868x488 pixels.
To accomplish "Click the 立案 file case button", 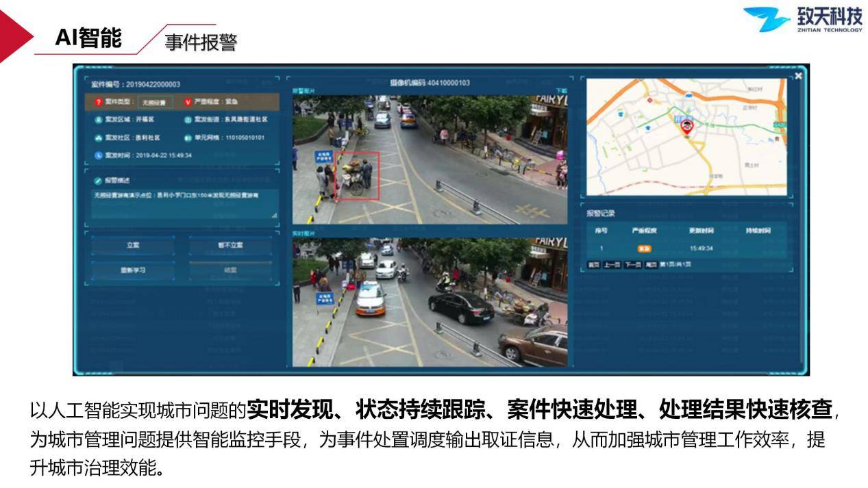I will click(x=133, y=245).
